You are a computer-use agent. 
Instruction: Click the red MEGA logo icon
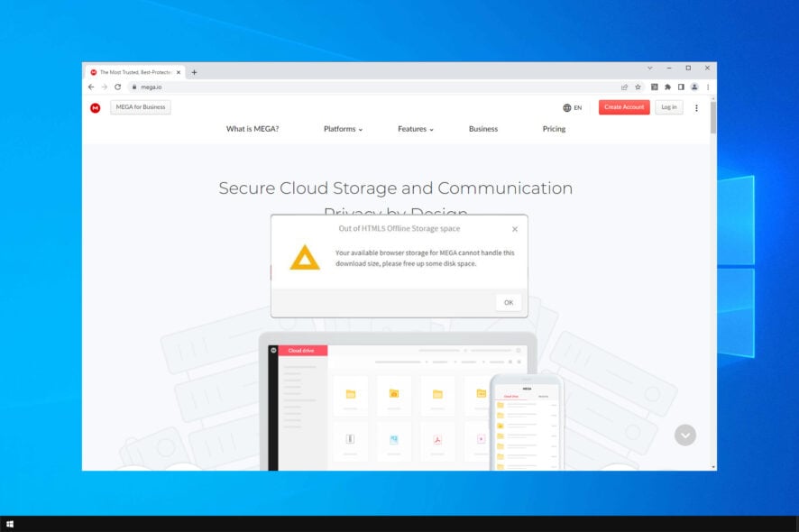(96, 108)
